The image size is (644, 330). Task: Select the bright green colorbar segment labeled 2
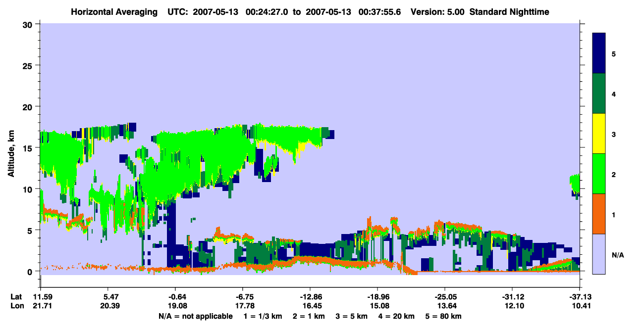coord(599,174)
